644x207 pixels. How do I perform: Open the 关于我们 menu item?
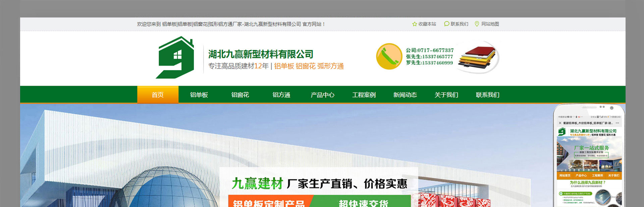[446, 95]
